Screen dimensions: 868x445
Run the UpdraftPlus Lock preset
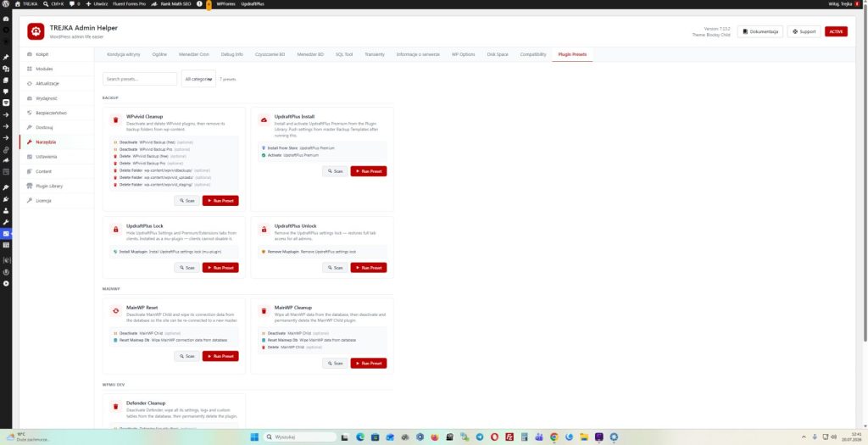220,267
